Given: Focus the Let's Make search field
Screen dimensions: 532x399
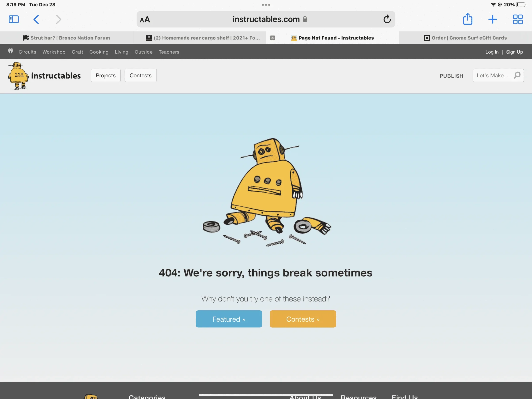Looking at the screenshot, I should (492, 76).
